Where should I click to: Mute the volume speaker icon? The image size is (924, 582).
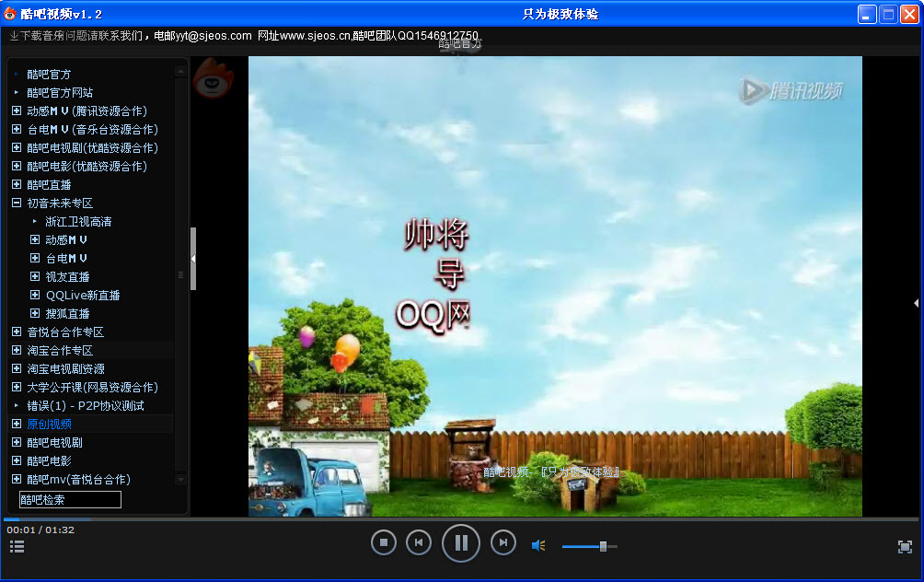point(538,546)
